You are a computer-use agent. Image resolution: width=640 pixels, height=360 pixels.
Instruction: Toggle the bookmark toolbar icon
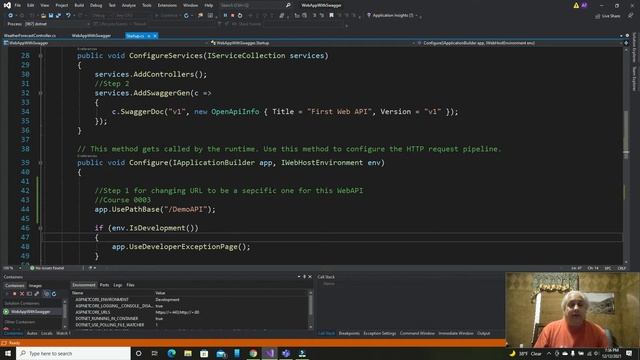331,16
